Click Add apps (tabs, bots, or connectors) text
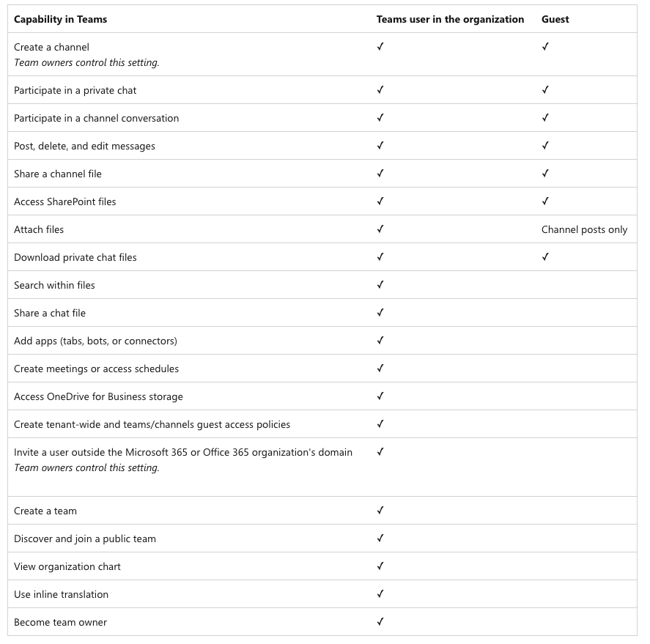Screen dimensions: 650x644 [95, 341]
